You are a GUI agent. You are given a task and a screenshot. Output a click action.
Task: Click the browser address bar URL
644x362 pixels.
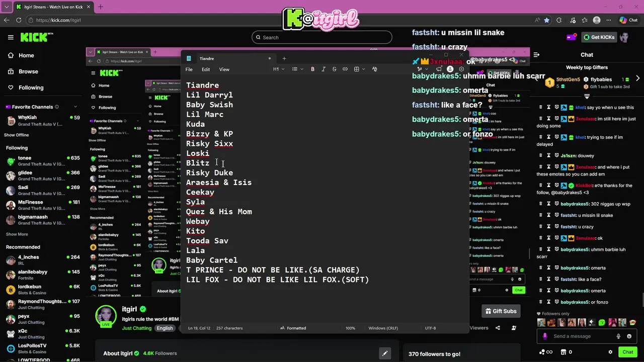(x=58, y=20)
